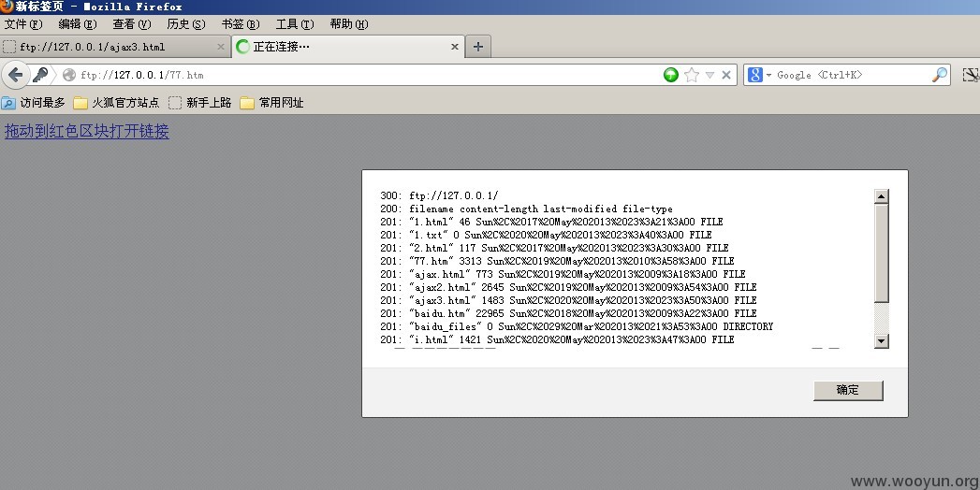Click the dialog scrollbar down arrow

[x=881, y=340]
